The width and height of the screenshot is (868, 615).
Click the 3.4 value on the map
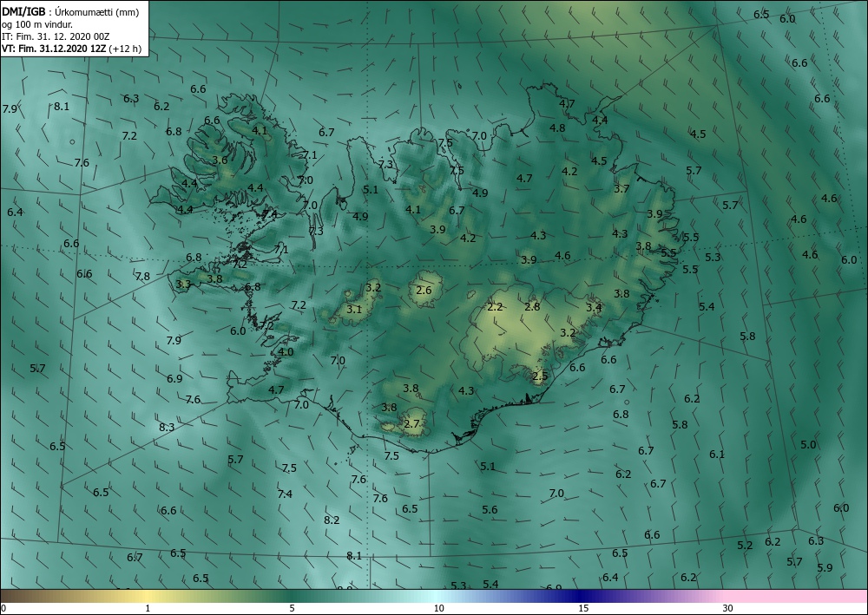click(x=594, y=307)
